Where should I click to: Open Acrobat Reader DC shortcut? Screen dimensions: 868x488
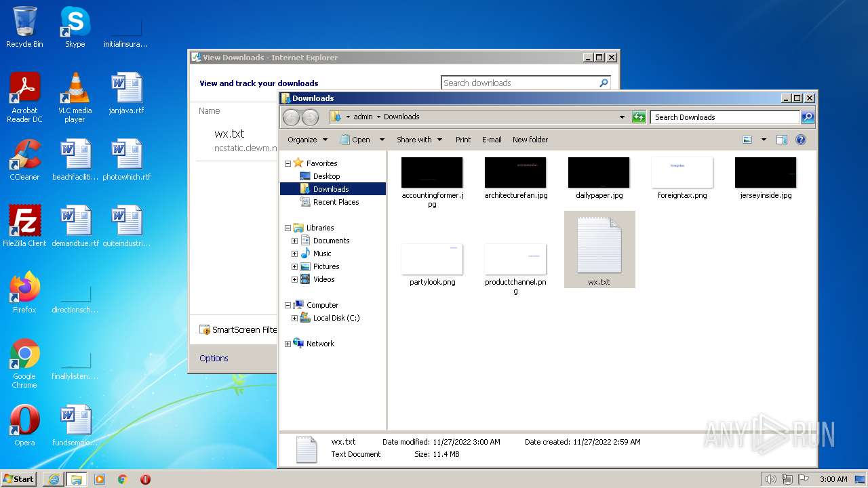[x=24, y=98]
